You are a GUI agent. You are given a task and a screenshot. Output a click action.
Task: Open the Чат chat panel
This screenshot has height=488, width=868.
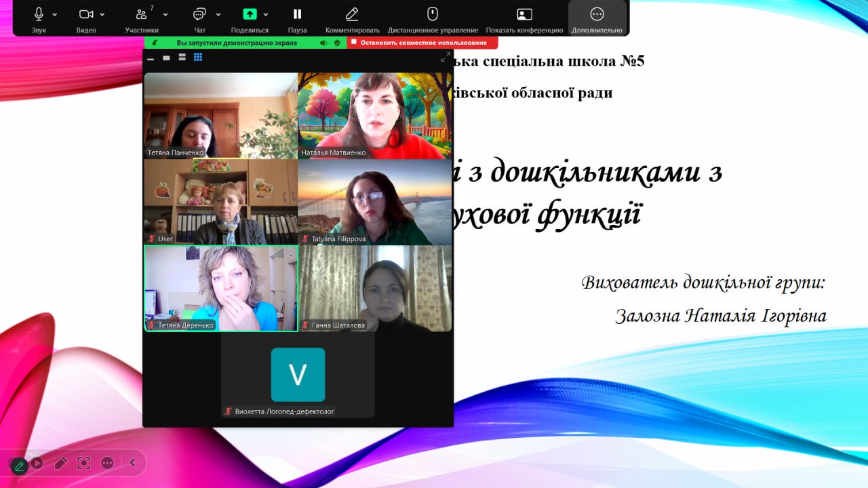pos(199,14)
